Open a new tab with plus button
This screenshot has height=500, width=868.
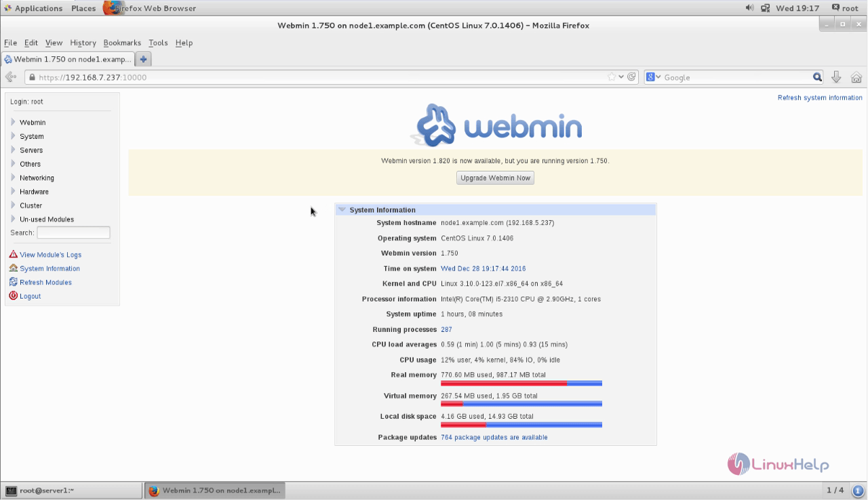click(x=143, y=59)
